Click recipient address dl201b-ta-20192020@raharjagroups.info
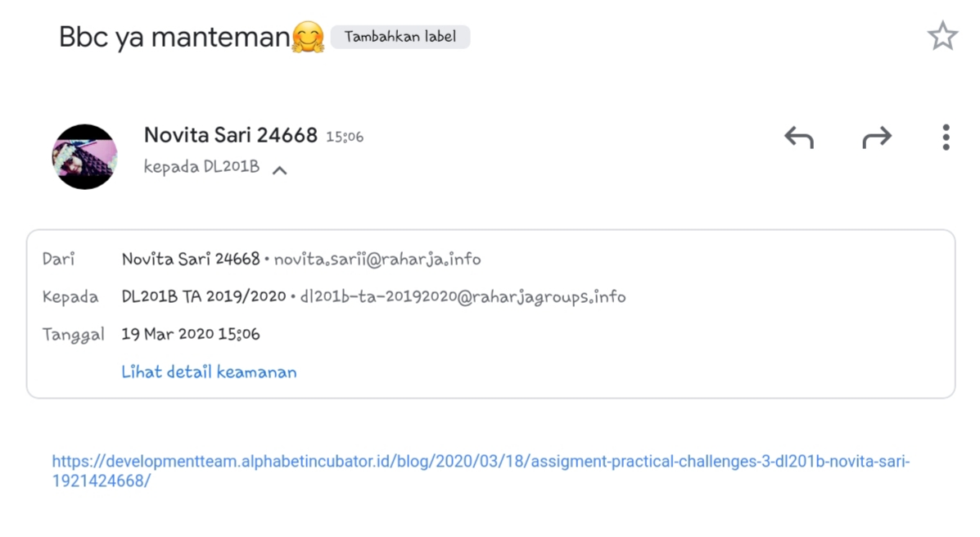This screenshot has height=537, width=980. [463, 296]
